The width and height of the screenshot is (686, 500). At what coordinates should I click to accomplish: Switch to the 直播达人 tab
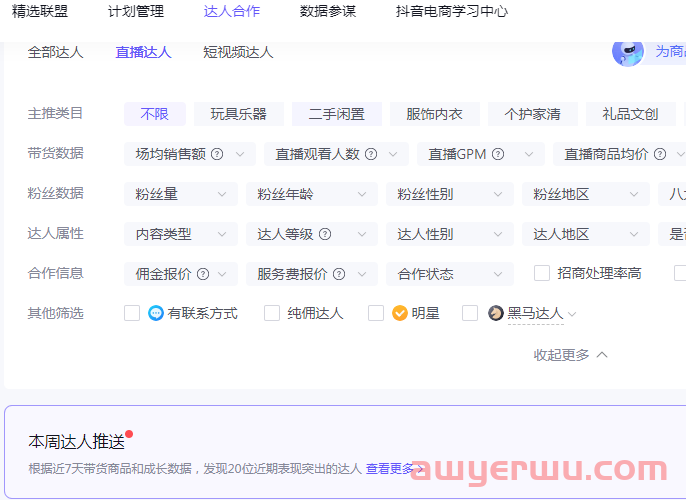pos(143,52)
